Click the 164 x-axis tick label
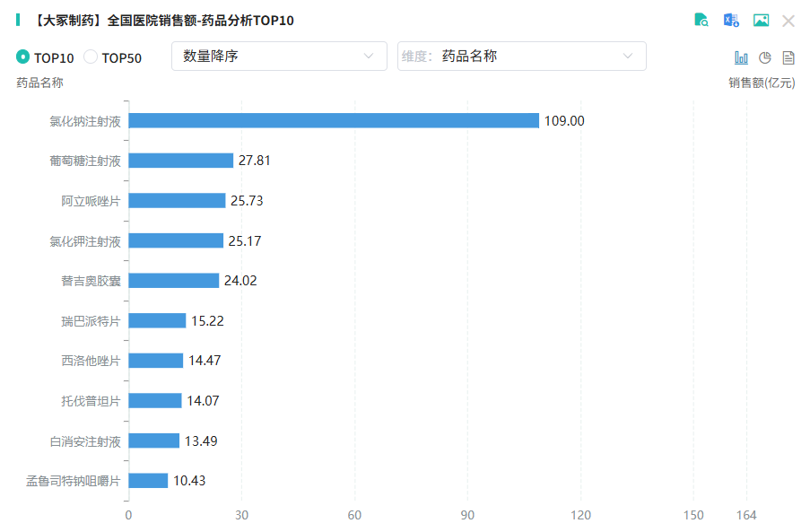810x532 pixels. coord(746,515)
